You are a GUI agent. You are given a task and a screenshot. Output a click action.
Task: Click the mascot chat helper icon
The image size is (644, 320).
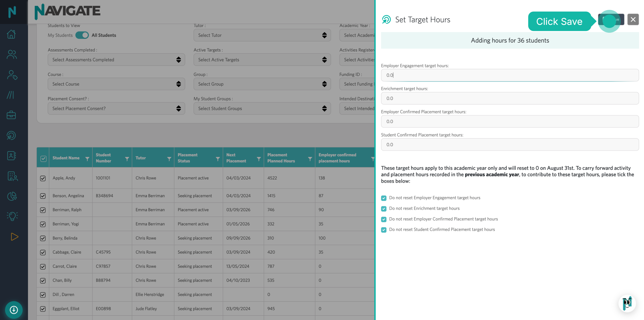(627, 303)
